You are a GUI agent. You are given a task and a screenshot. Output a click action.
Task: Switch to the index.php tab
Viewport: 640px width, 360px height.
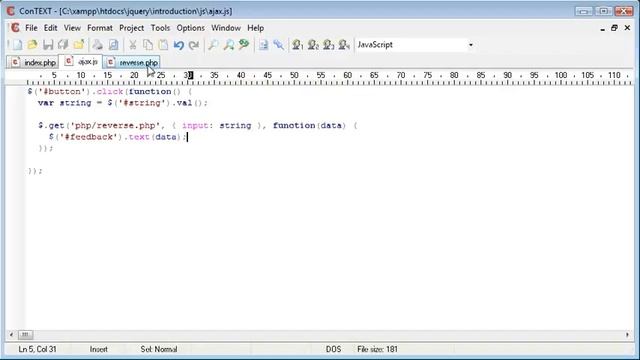[33, 62]
